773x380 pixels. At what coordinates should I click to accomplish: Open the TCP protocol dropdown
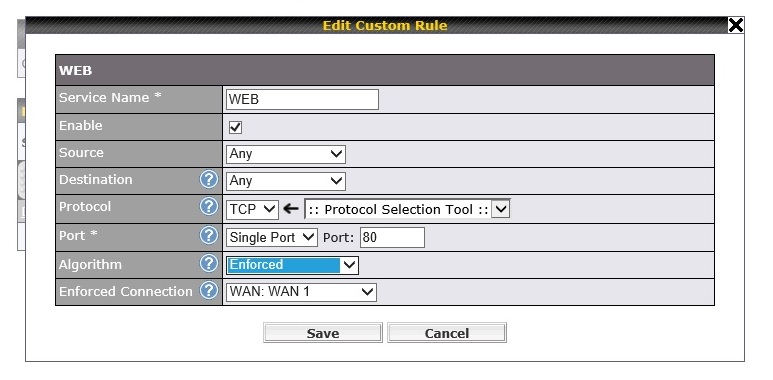(x=252, y=209)
